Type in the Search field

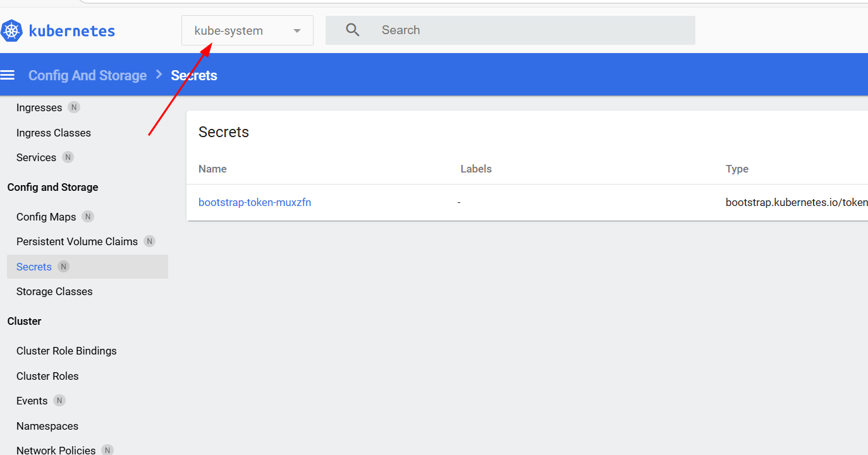click(x=531, y=30)
